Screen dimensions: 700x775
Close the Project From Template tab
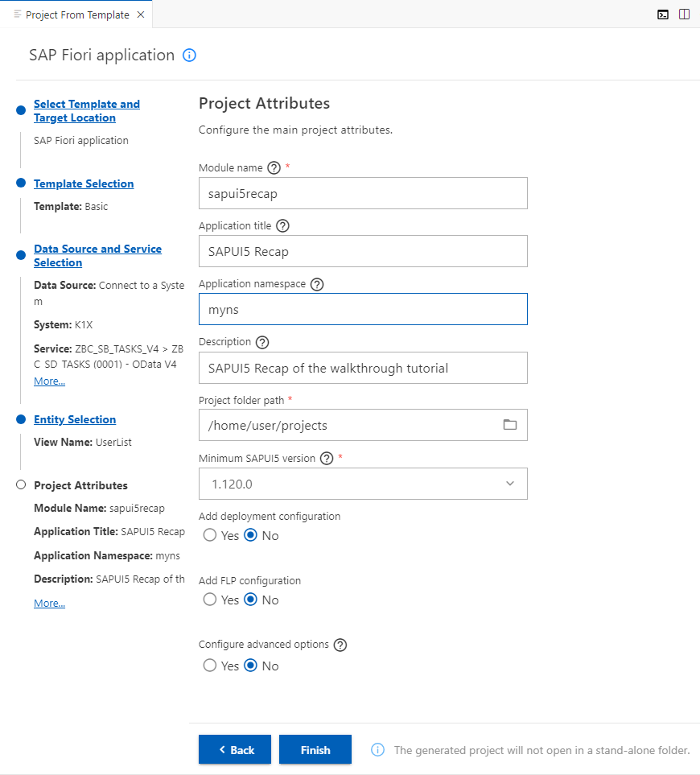point(141,14)
